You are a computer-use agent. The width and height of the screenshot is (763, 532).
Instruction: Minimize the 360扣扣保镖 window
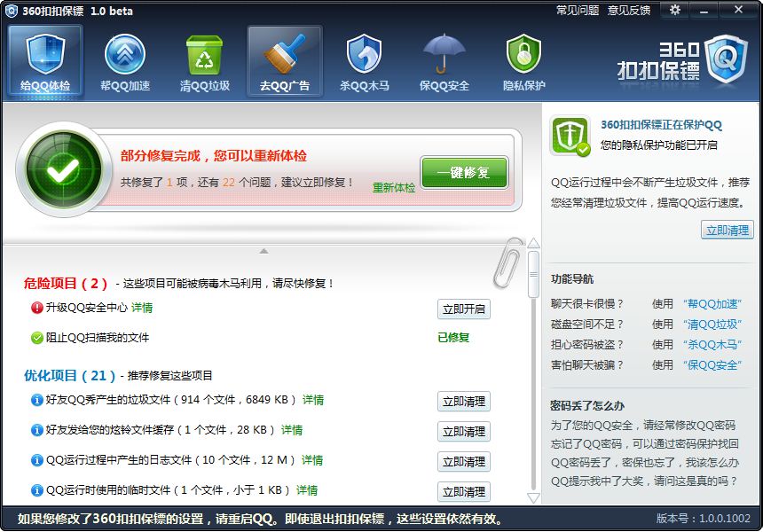[x=704, y=11]
